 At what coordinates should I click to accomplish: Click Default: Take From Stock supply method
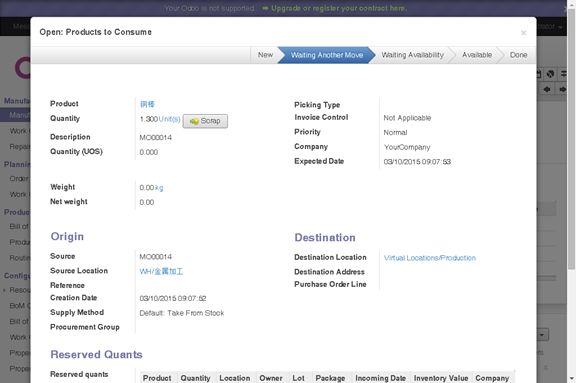click(x=181, y=313)
